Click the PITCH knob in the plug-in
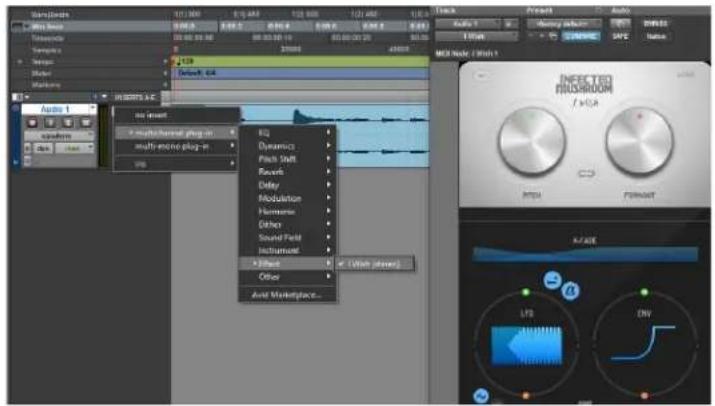Viewport: 715px width, 406px height. (532, 142)
